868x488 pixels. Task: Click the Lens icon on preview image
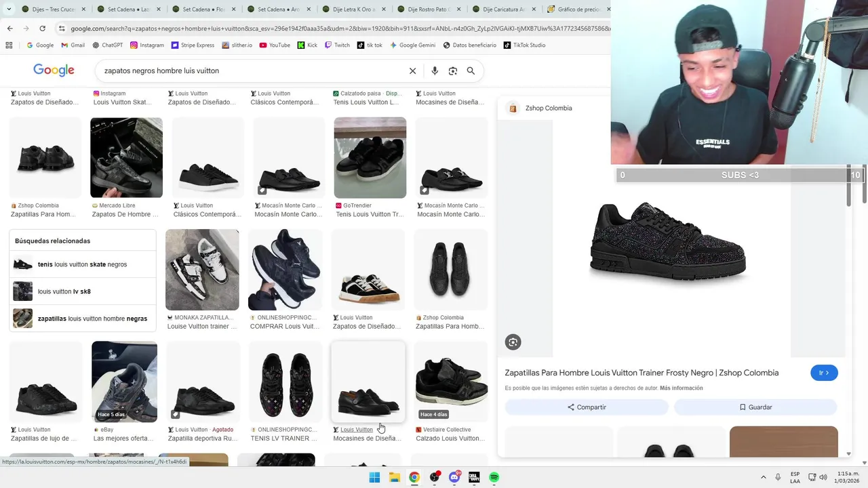(x=513, y=342)
